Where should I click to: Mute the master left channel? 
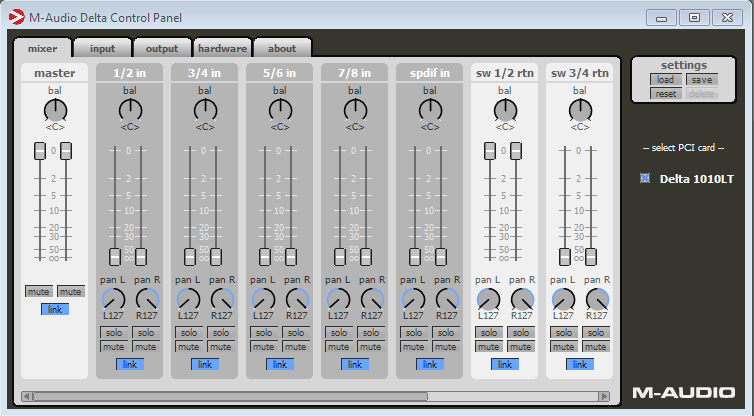[38, 291]
